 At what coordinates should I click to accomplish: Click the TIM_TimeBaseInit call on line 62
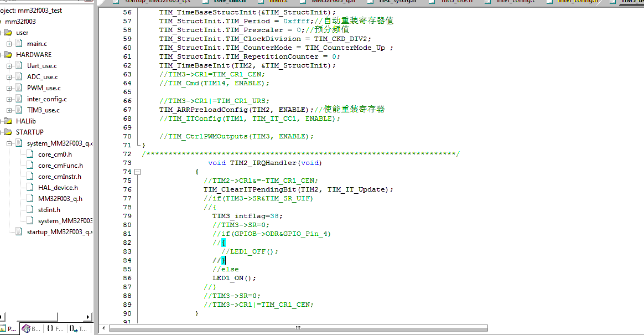247,65
